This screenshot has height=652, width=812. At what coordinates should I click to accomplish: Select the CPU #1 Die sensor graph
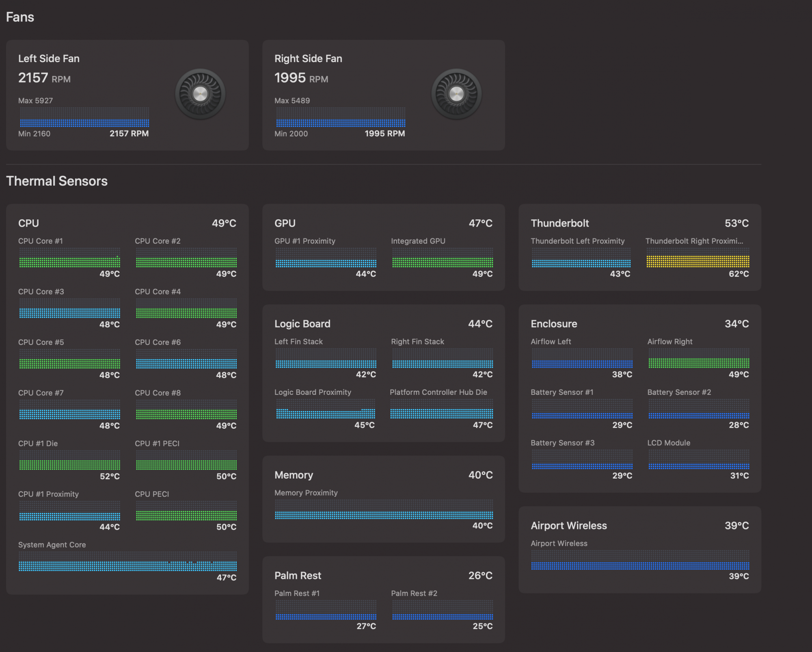coord(69,460)
